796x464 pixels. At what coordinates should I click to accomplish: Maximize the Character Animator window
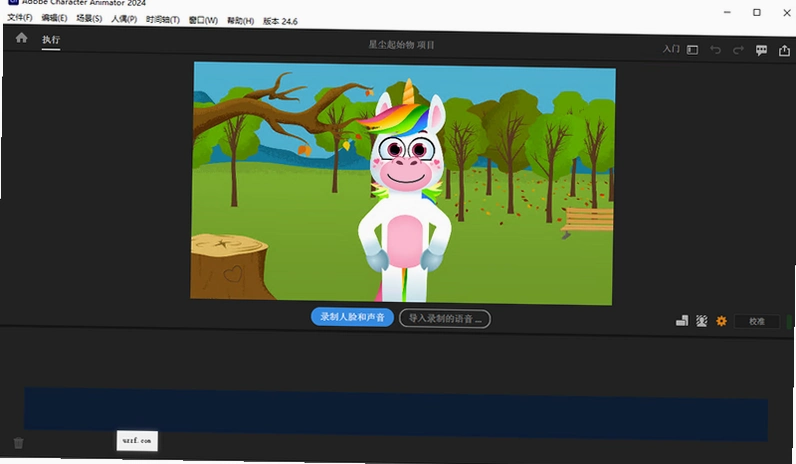pos(757,12)
